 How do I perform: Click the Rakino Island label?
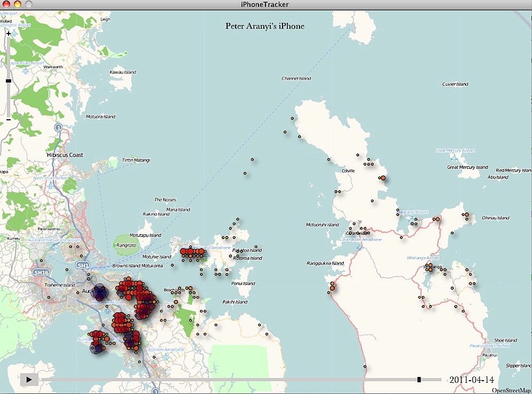coord(156,214)
